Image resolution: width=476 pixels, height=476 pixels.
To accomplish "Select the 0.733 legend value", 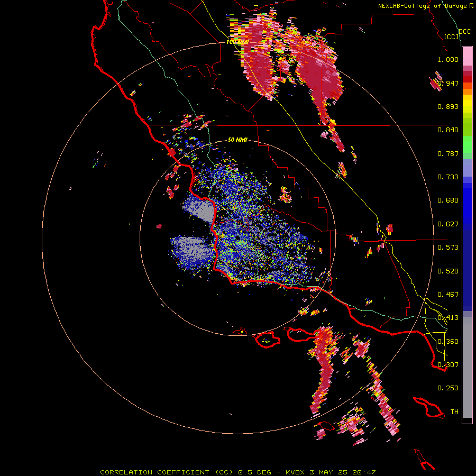I will pyautogui.click(x=448, y=177).
